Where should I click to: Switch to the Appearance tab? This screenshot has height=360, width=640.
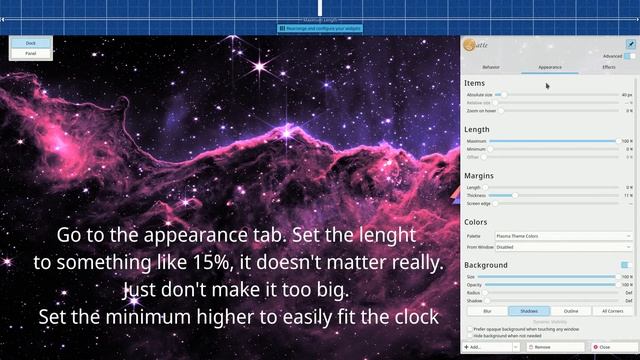click(x=550, y=67)
